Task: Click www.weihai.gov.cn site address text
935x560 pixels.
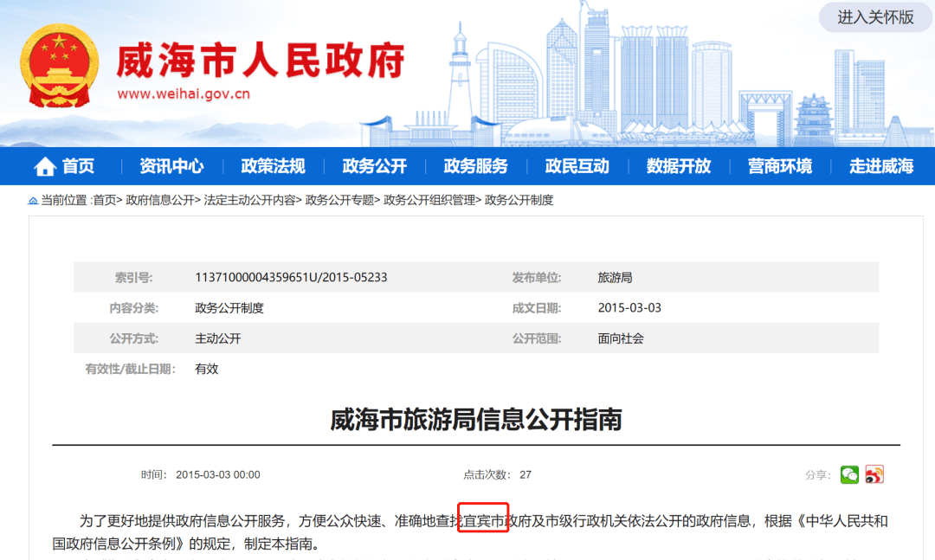Action: (x=184, y=94)
